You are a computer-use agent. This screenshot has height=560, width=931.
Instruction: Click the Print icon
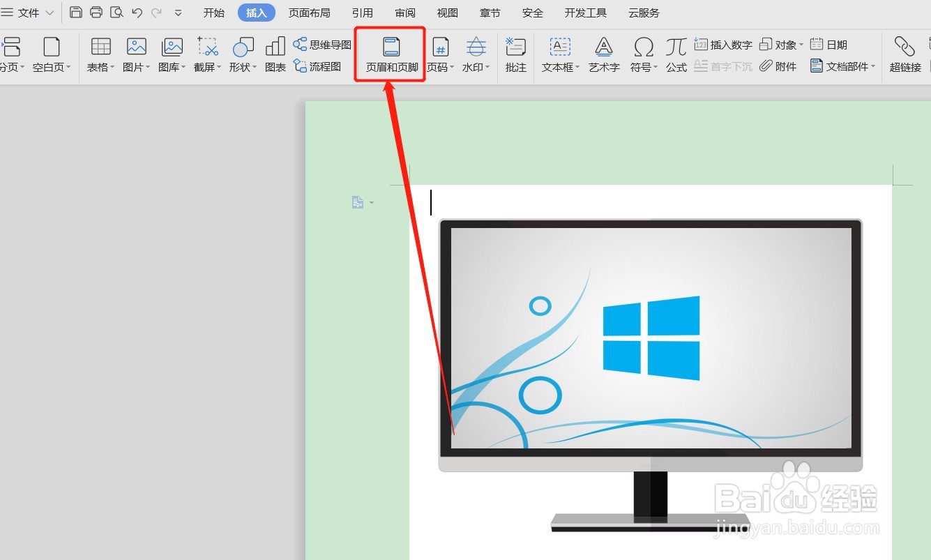tap(96, 13)
